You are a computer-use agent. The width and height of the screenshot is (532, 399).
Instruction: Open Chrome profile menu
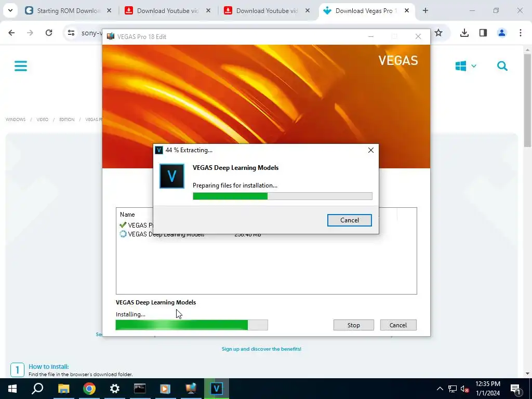click(x=502, y=33)
